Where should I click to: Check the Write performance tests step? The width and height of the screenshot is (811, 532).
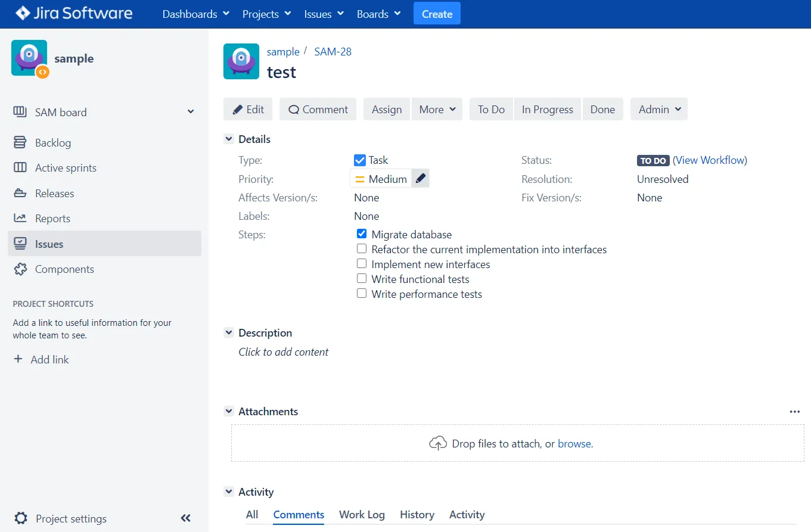coord(362,293)
